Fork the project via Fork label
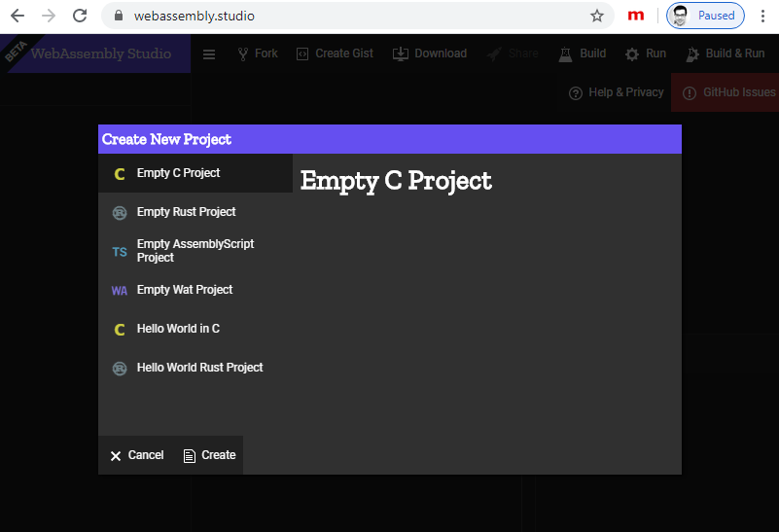The width and height of the screenshot is (779, 532). (x=266, y=53)
